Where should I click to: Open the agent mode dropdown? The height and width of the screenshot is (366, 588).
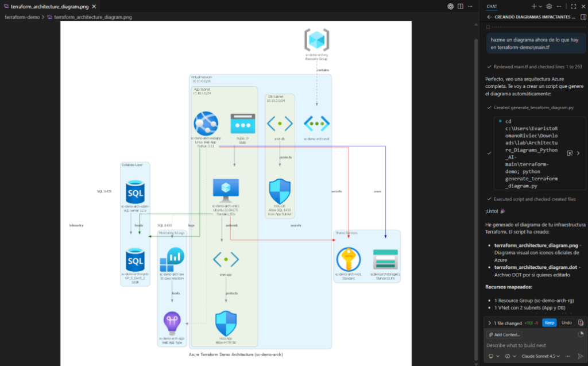click(x=492, y=356)
